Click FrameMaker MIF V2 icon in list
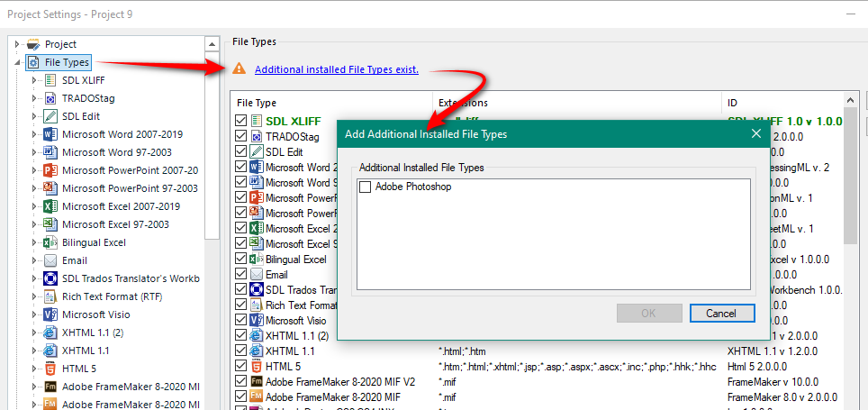This screenshot has height=410, width=868. pyautogui.click(x=257, y=382)
